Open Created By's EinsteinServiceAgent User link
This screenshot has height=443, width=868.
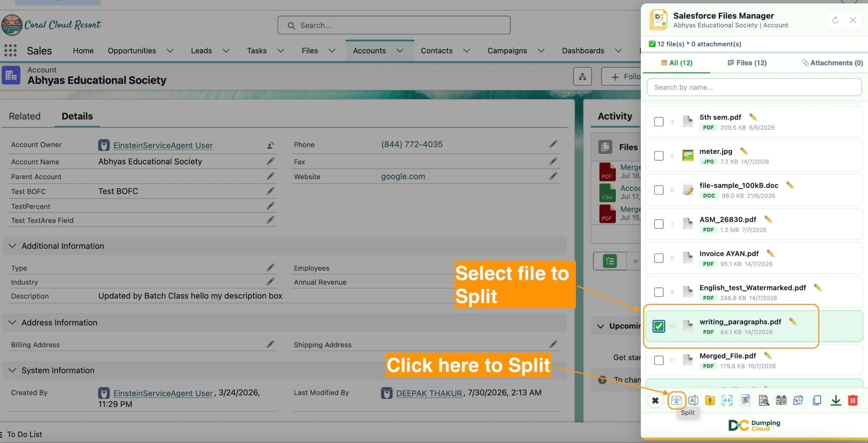(163, 393)
